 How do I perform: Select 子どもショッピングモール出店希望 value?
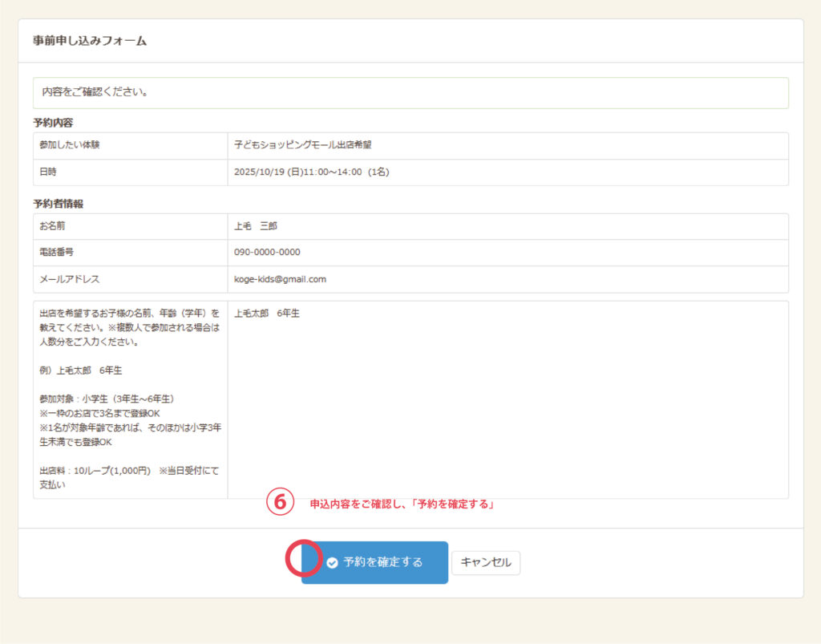302,145
